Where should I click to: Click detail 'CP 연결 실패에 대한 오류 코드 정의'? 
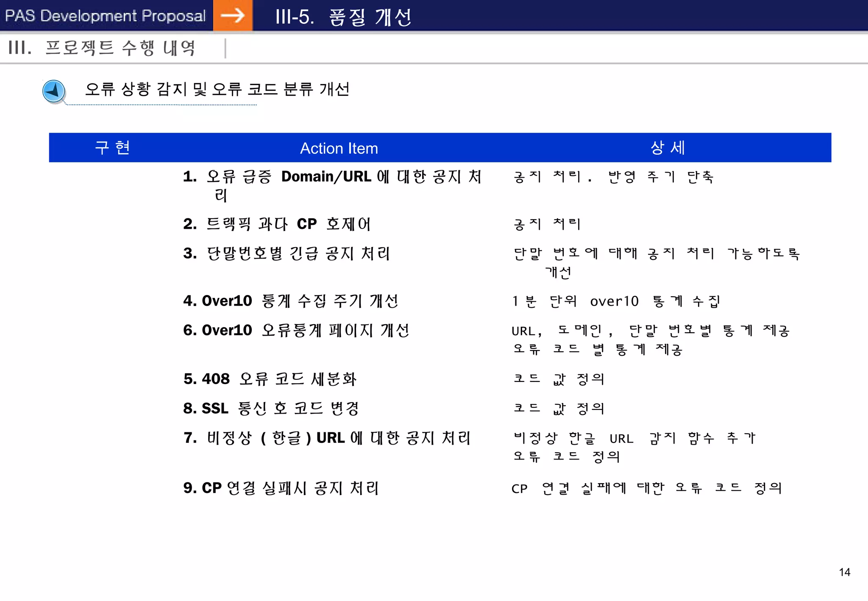tap(647, 488)
